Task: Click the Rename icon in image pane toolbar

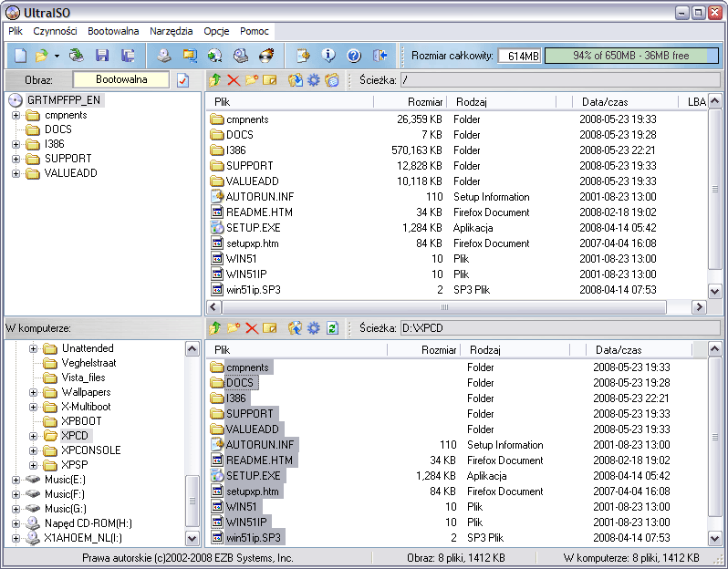Action: coord(269,80)
